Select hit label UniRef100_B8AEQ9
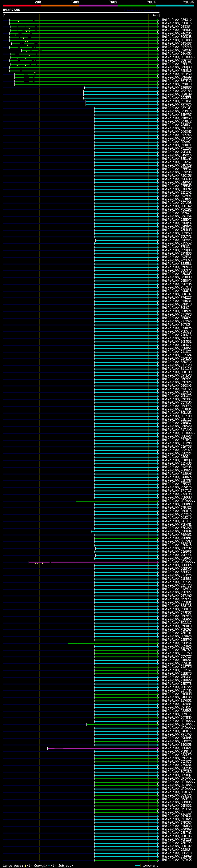 (177, 94)
